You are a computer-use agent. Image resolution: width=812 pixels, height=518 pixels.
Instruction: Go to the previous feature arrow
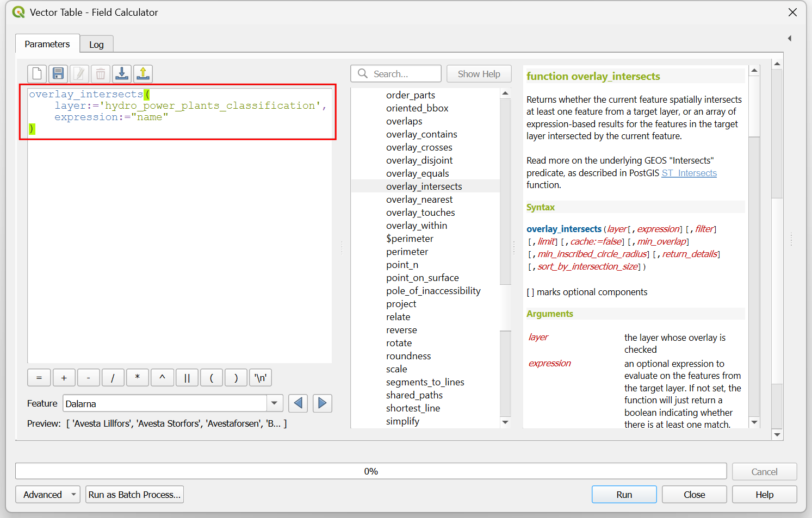click(298, 403)
